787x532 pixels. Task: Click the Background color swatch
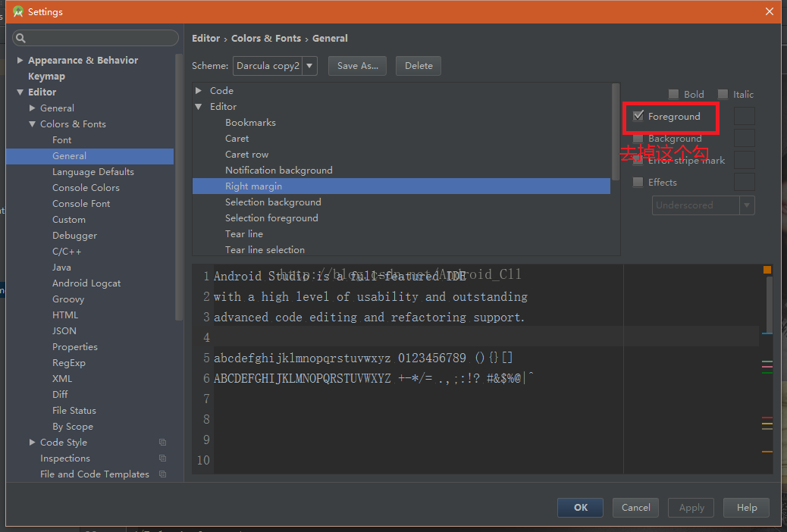[x=745, y=138]
